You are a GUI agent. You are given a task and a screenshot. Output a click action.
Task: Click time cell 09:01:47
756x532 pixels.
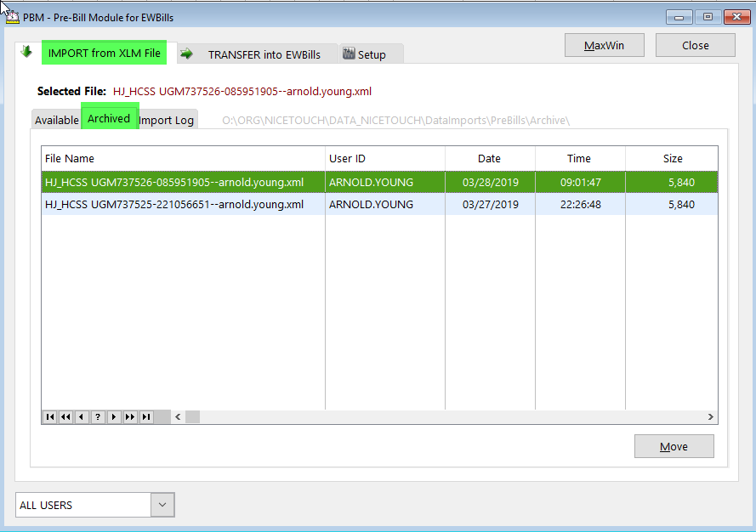tap(581, 182)
